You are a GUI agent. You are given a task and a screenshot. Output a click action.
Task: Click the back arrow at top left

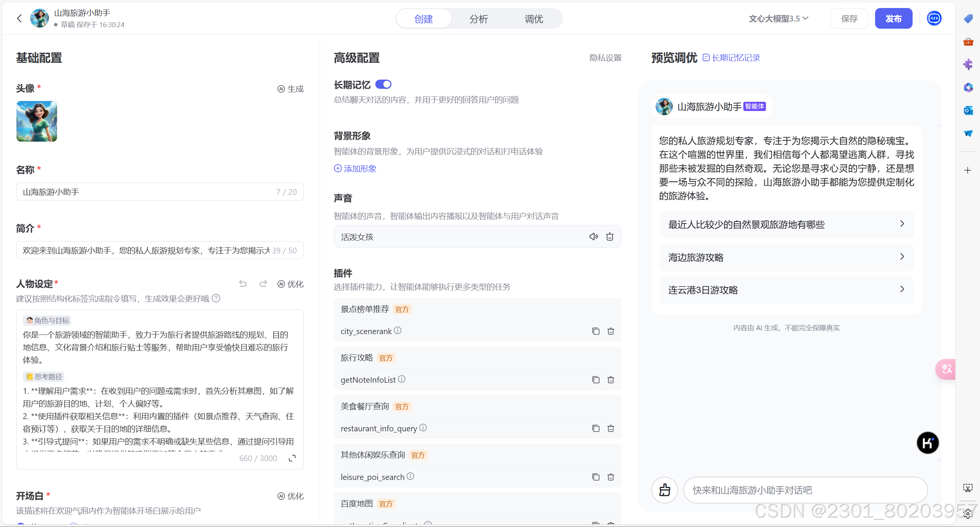[x=20, y=18]
